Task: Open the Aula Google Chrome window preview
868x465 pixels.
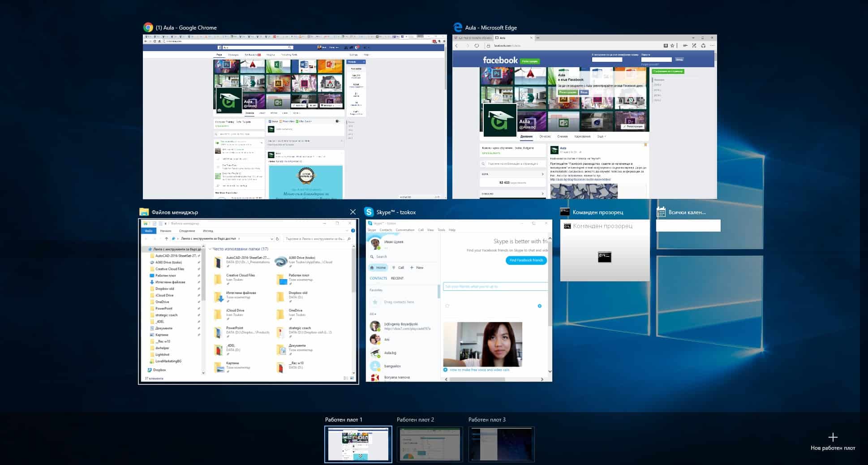Action: (x=295, y=116)
